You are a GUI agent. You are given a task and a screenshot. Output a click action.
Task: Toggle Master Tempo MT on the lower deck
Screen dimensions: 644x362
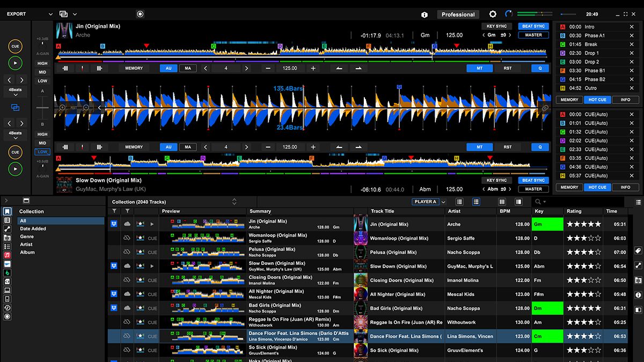[x=480, y=147]
